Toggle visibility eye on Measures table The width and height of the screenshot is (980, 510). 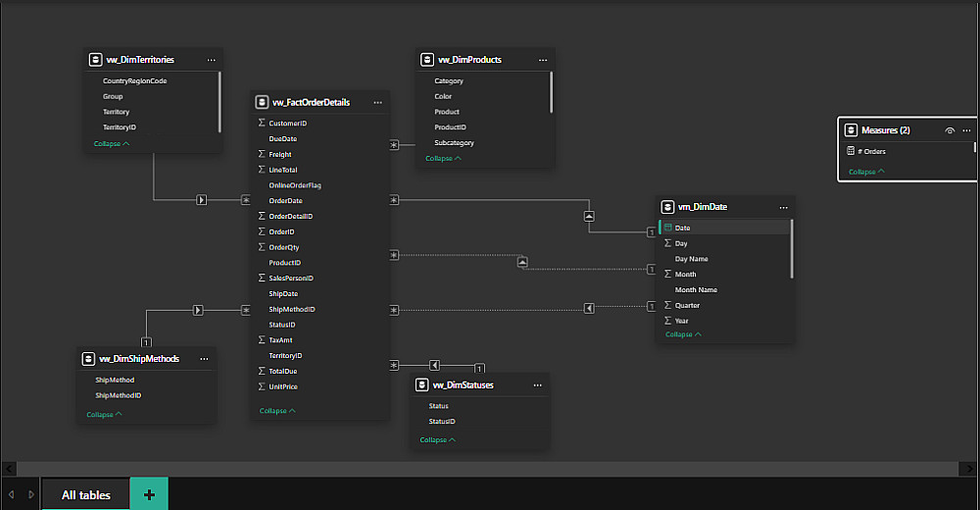click(949, 130)
